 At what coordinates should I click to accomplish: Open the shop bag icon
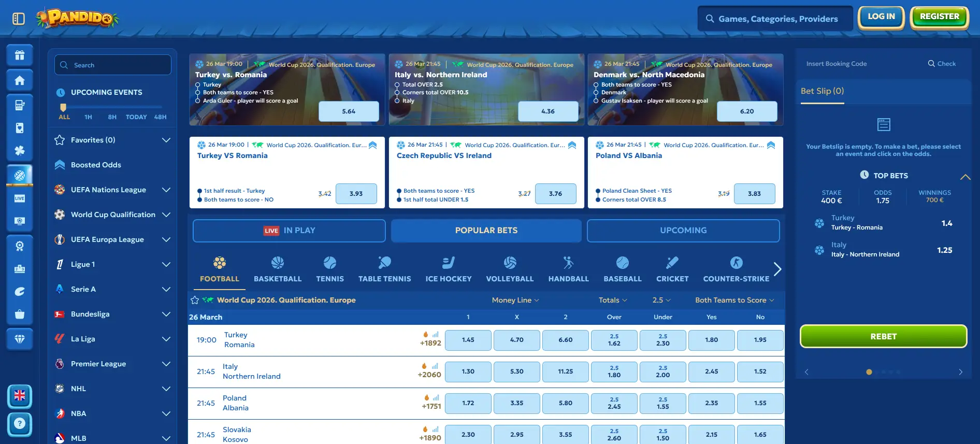[x=20, y=314]
